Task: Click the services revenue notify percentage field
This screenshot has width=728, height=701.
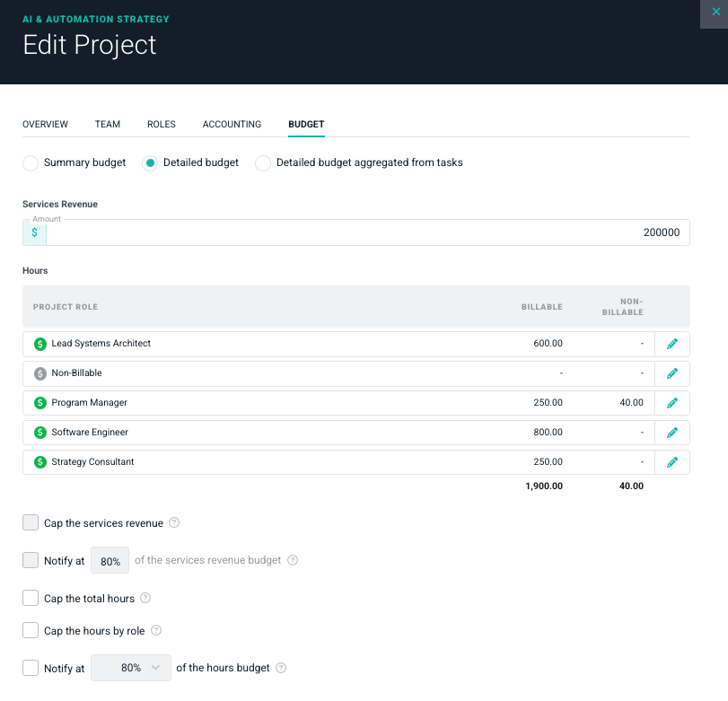Action: point(110,561)
